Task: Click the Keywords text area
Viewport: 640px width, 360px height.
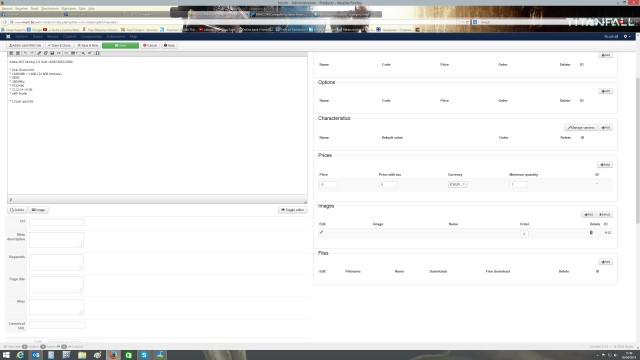Action: point(56,262)
